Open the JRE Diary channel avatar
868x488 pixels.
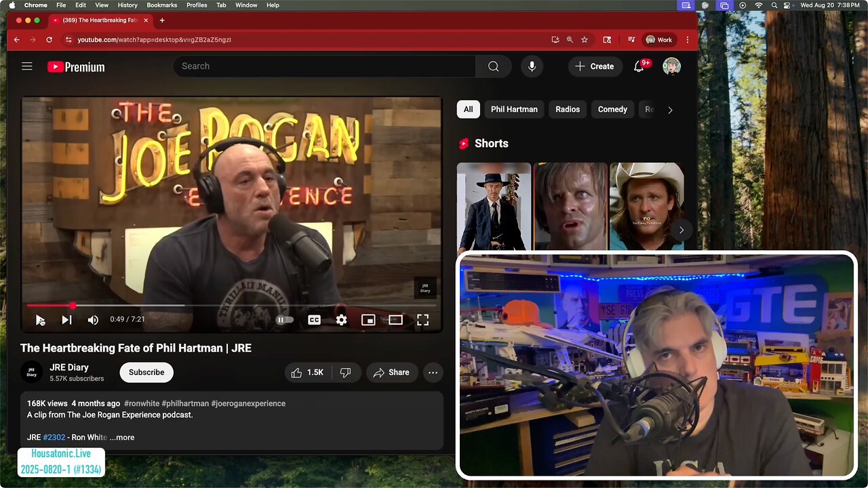[31, 372]
